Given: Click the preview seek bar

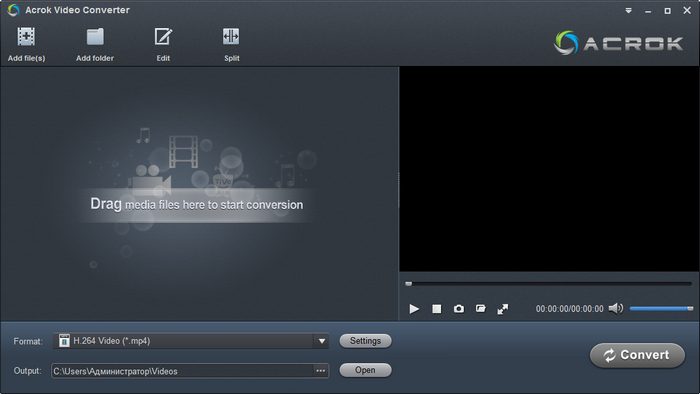Looking at the screenshot, I should [x=548, y=284].
